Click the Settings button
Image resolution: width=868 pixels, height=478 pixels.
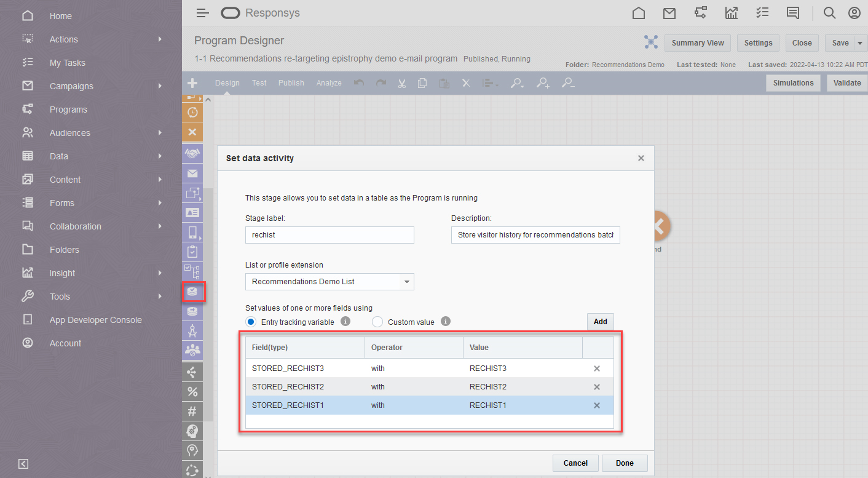758,43
